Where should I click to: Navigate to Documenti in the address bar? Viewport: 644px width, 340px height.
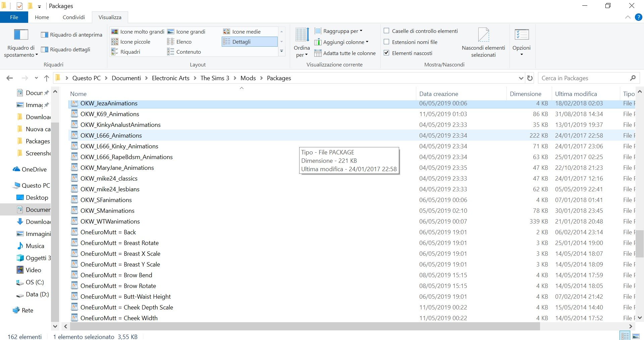click(126, 78)
